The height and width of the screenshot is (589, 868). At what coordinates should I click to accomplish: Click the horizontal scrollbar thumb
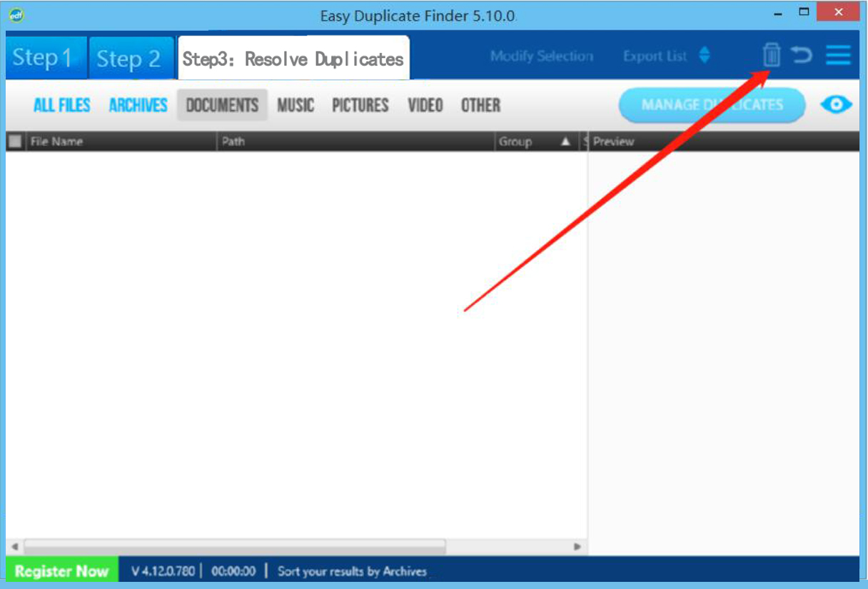pyautogui.click(x=235, y=546)
